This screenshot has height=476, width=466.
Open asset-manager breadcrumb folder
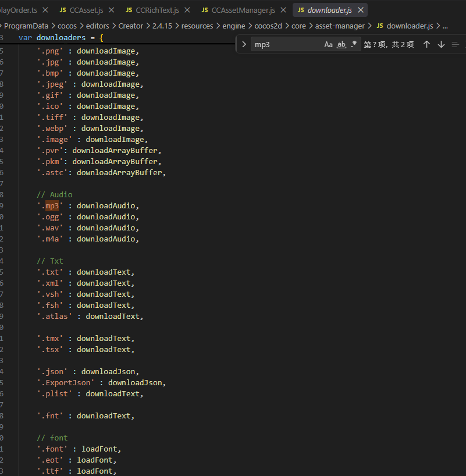click(340, 26)
